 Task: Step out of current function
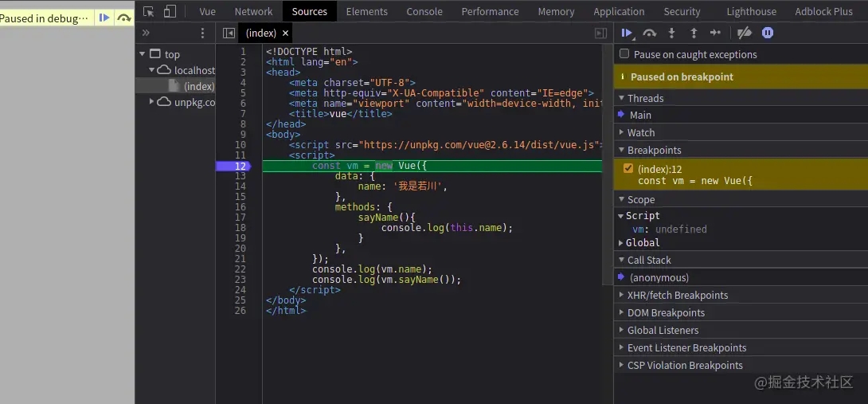coord(694,33)
